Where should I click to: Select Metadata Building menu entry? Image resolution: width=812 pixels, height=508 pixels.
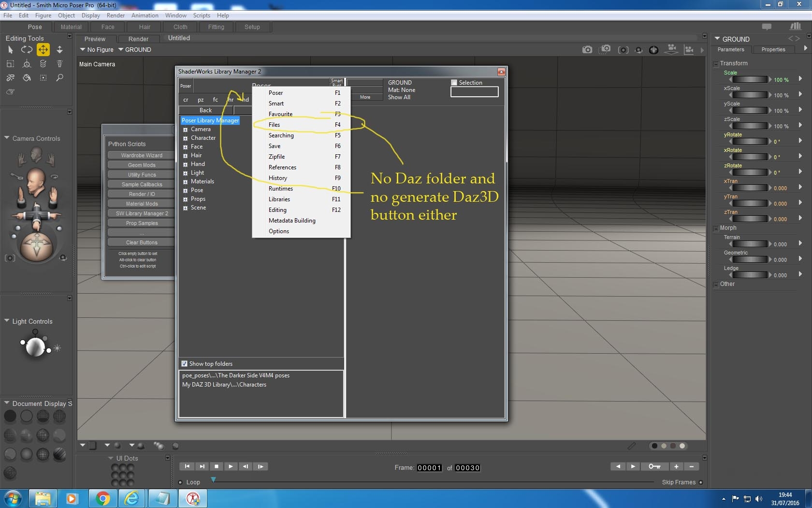tap(301, 221)
